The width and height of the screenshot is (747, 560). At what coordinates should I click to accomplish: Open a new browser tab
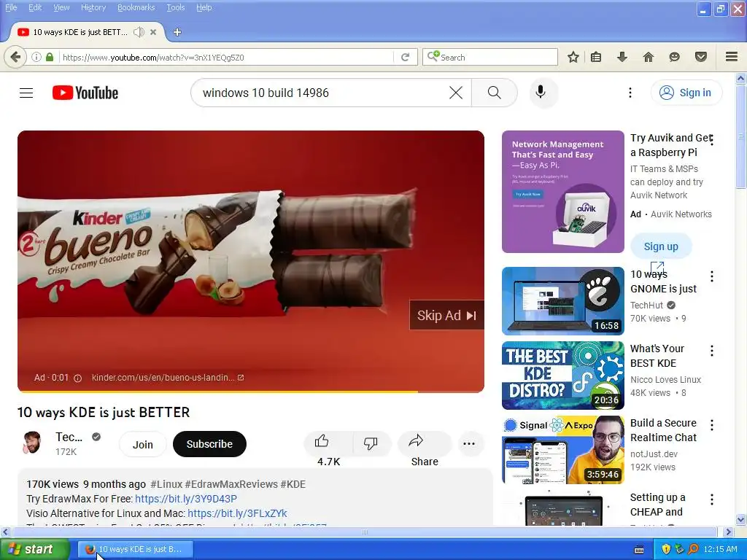pyautogui.click(x=177, y=32)
